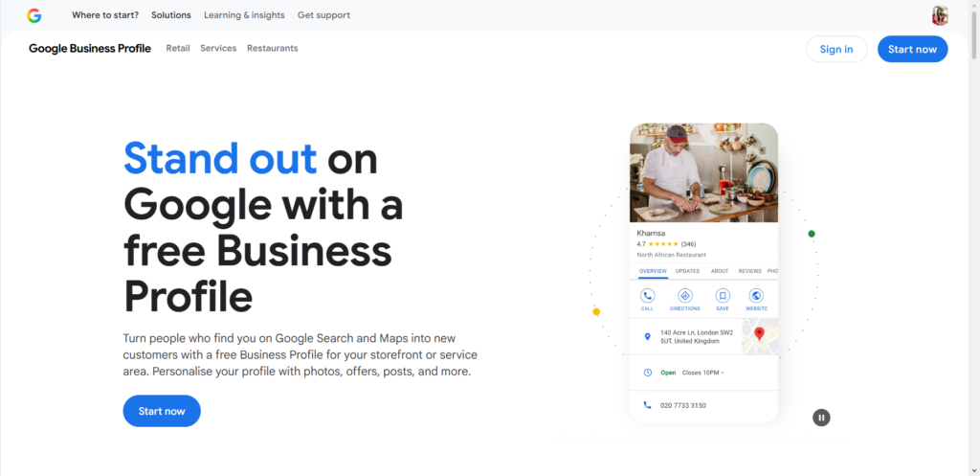Click the Google logo icon

[34, 15]
